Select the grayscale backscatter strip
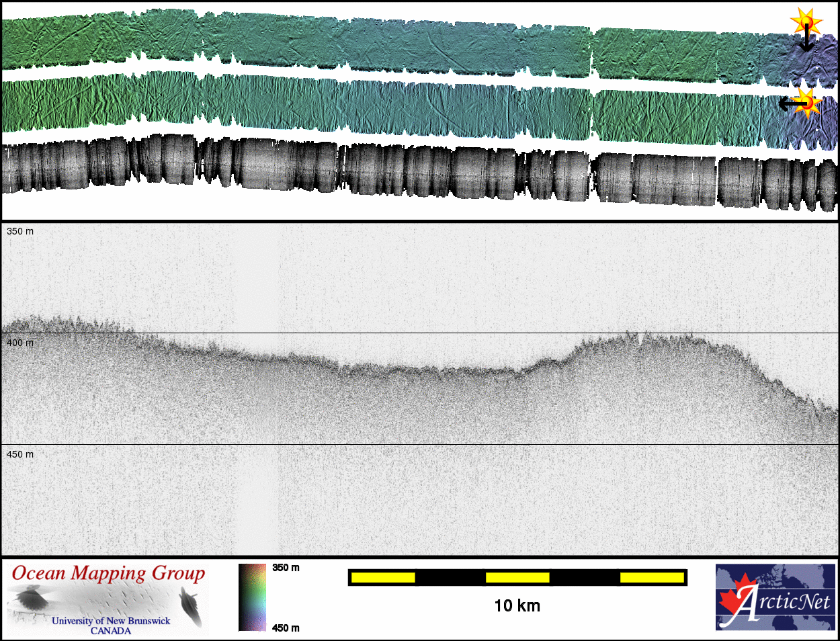The height and width of the screenshot is (641, 840). pos(403,171)
